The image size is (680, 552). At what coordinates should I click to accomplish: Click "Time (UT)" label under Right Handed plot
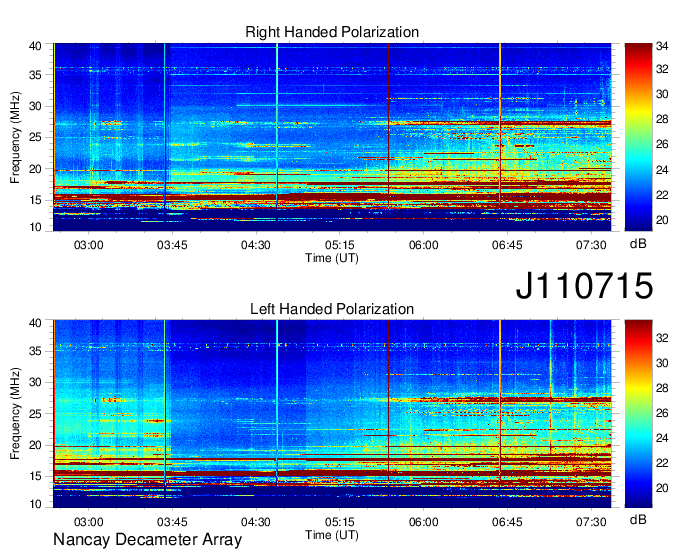click(332, 258)
